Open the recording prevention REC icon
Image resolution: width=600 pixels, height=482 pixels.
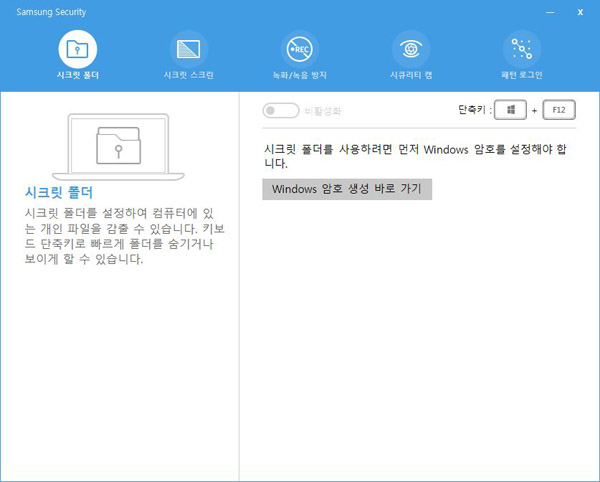pos(300,49)
